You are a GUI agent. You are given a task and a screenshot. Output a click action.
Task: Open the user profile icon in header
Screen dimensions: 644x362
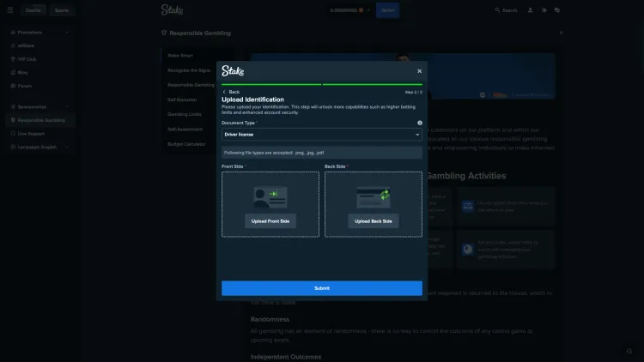(531, 9)
